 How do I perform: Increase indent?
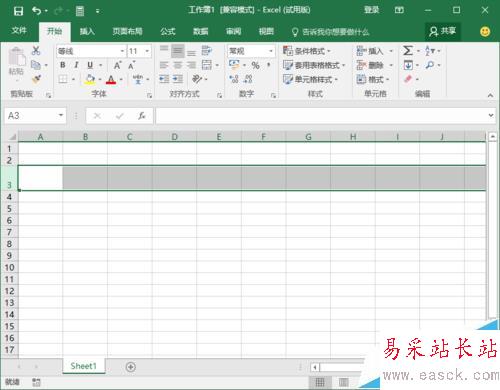click(178, 79)
